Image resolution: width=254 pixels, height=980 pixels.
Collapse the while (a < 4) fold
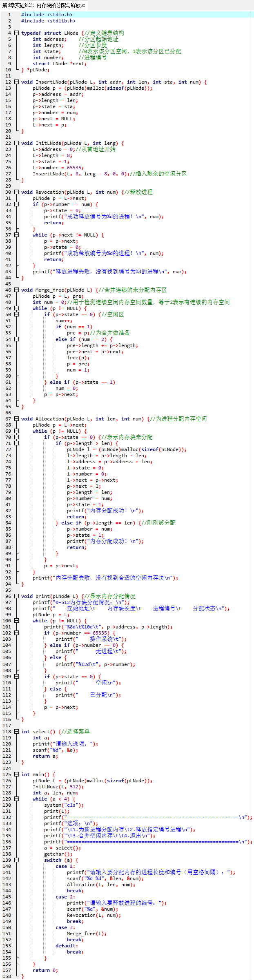point(16,799)
